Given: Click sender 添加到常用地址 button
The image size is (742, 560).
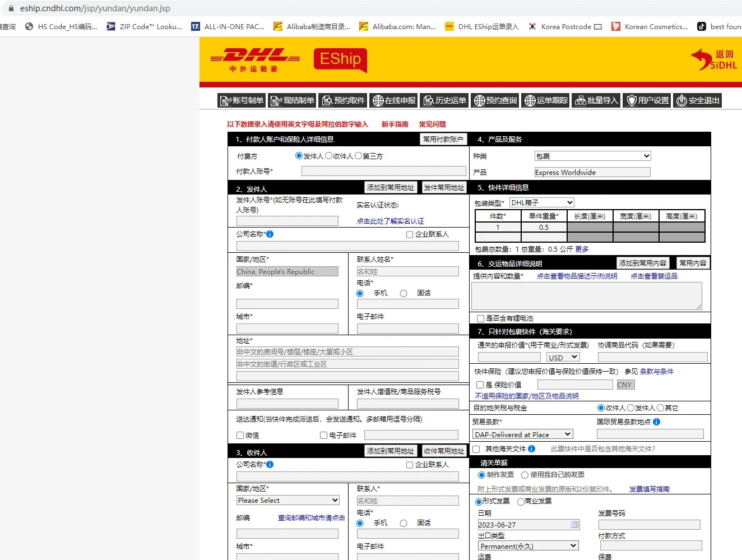Looking at the screenshot, I should pyautogui.click(x=391, y=187).
